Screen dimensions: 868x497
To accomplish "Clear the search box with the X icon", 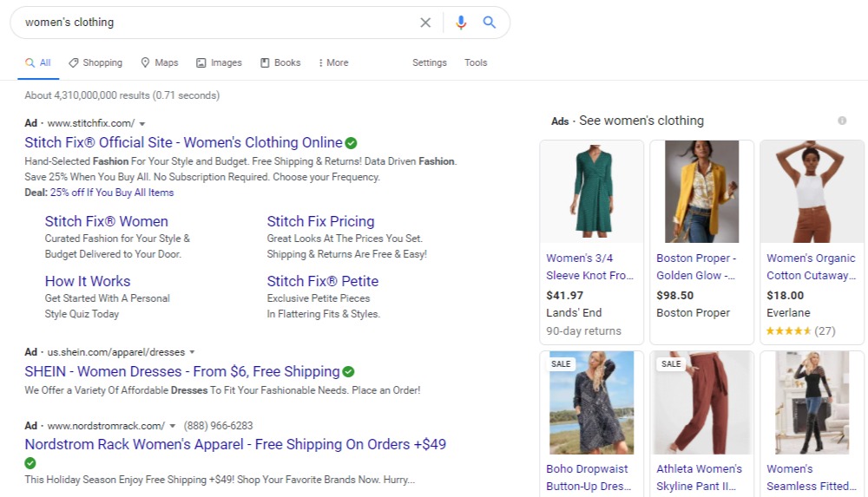I will coord(425,23).
